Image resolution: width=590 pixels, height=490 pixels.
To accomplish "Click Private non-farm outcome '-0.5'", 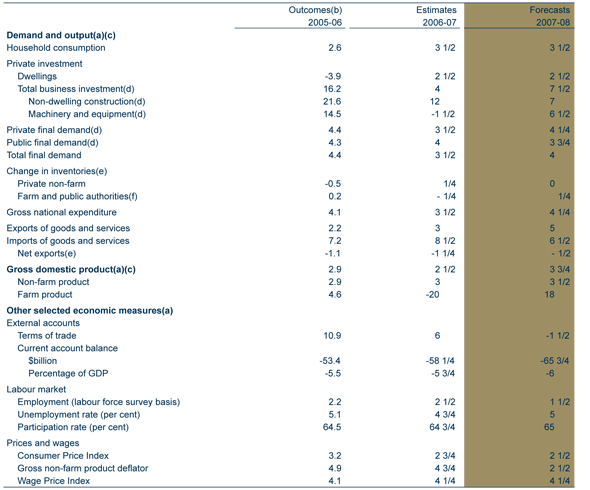I will (333, 184).
